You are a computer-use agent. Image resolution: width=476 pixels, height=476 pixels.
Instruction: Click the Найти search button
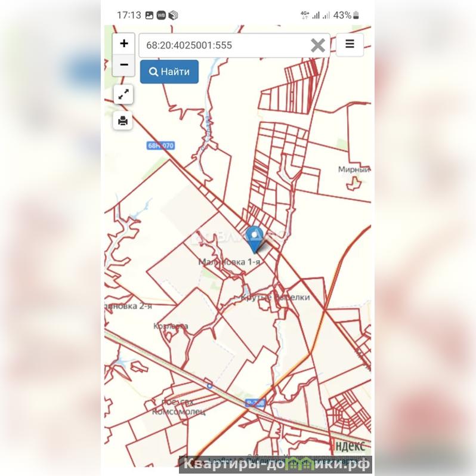169,72
